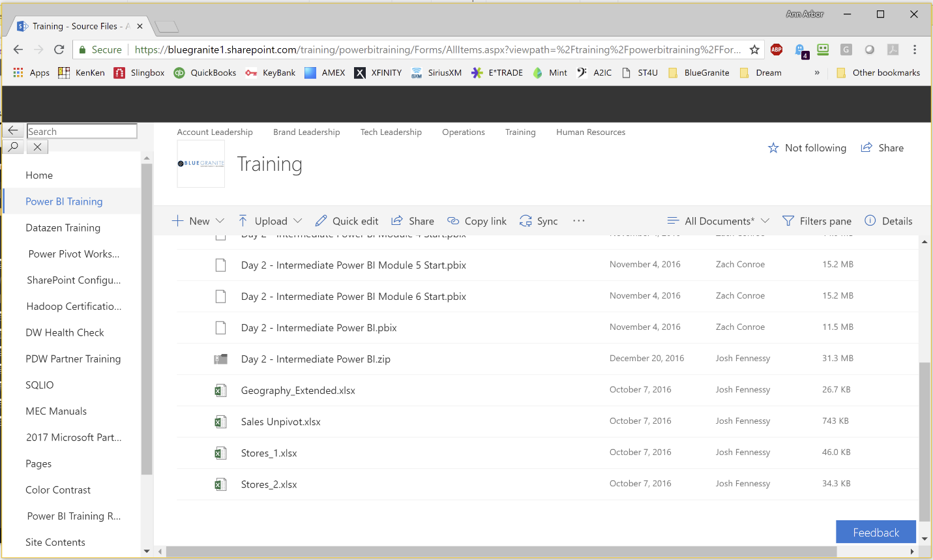This screenshot has width=933, height=560.
Task: Expand the Upload dropdown
Action: point(297,221)
